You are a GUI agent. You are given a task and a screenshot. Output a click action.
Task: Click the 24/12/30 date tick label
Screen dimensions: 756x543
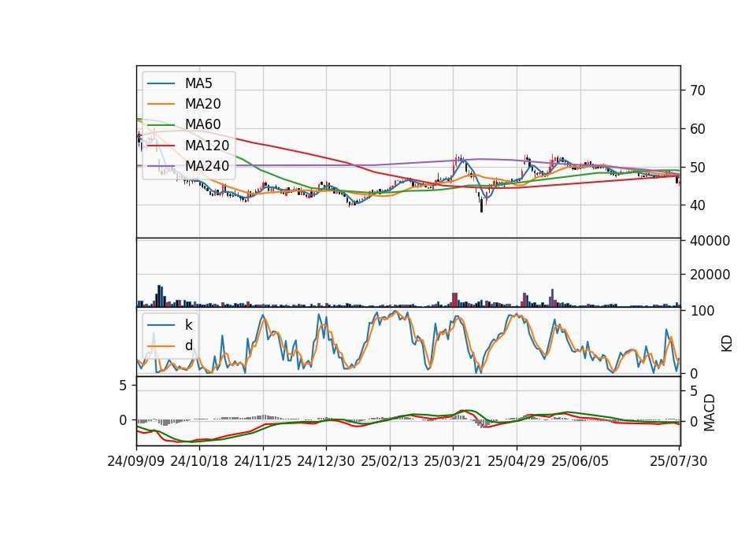pos(326,461)
